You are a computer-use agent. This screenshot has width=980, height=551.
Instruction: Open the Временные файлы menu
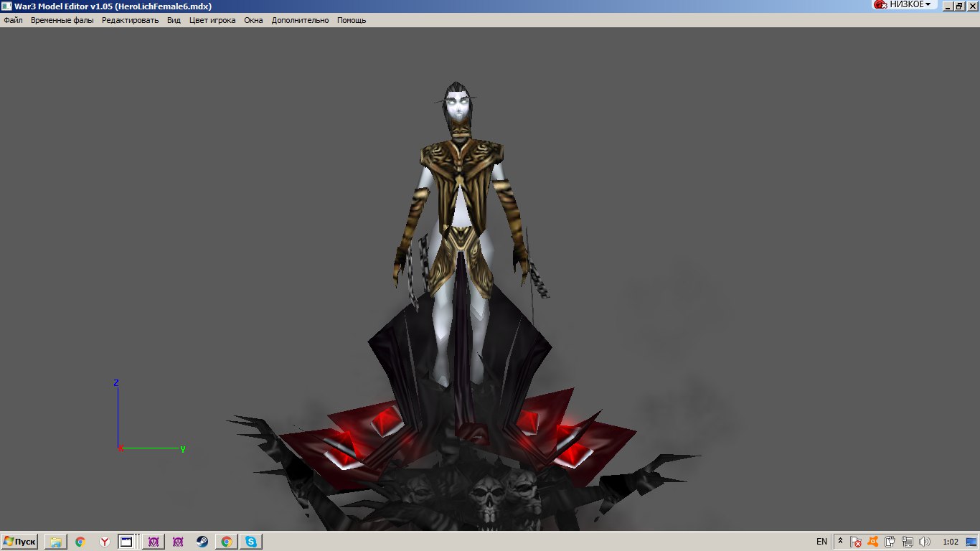[x=62, y=20]
